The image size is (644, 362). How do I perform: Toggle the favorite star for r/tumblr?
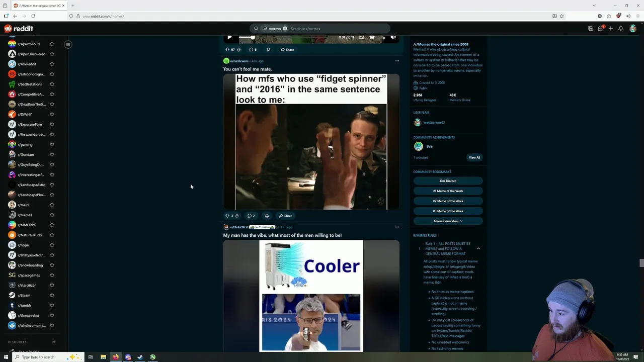tap(52, 306)
